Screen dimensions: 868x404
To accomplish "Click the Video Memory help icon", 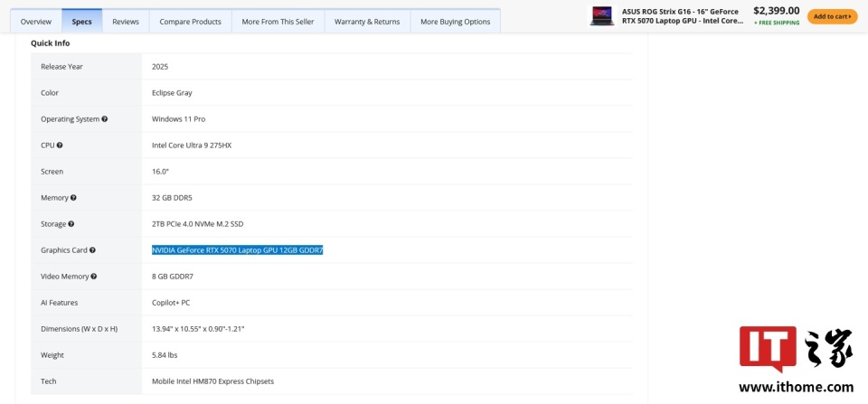I will coord(94,277).
